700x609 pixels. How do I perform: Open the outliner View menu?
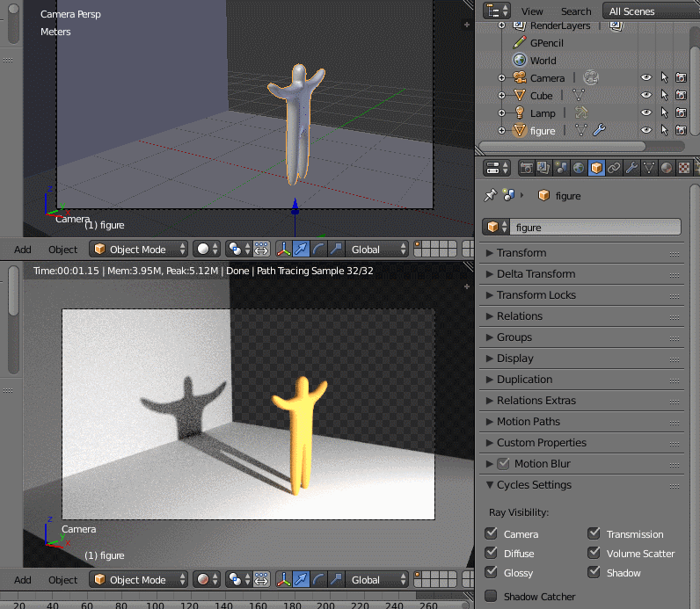click(x=532, y=11)
